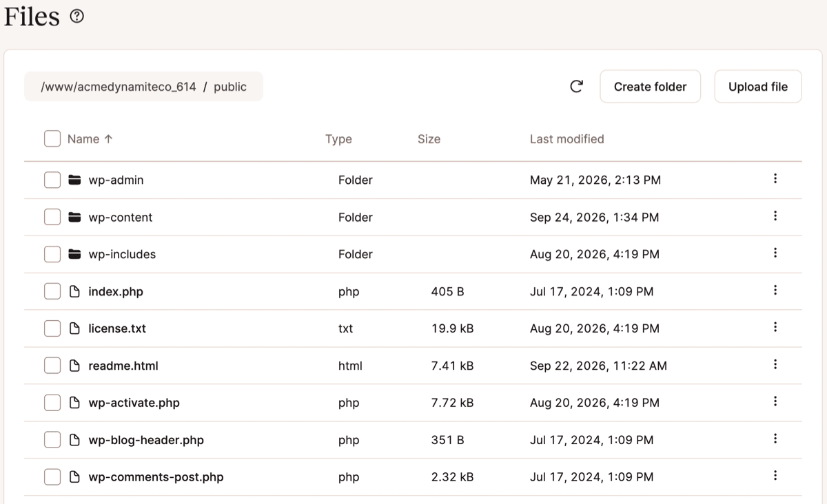This screenshot has height=504, width=827.
Task: Check the readme.html row checkbox
Action: pos(52,366)
